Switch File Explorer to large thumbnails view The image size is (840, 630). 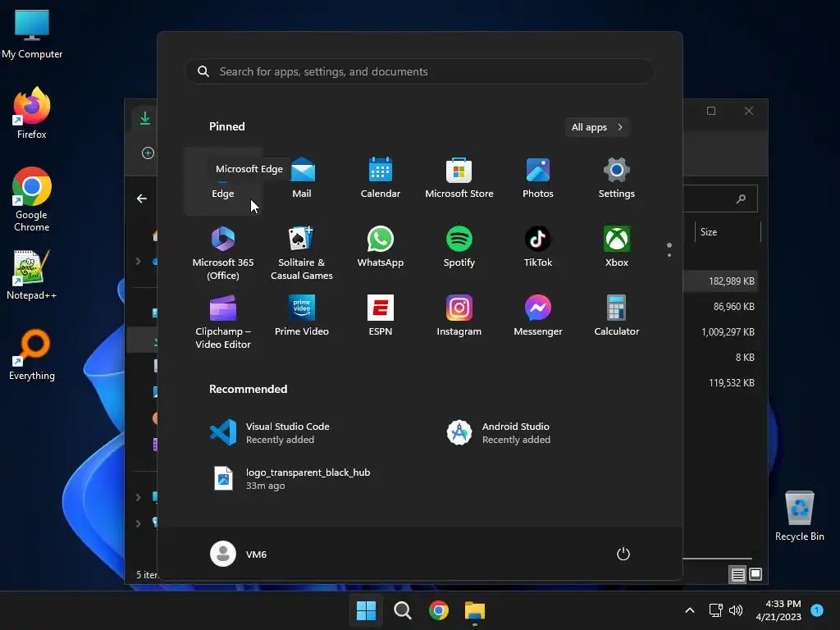[756, 575]
